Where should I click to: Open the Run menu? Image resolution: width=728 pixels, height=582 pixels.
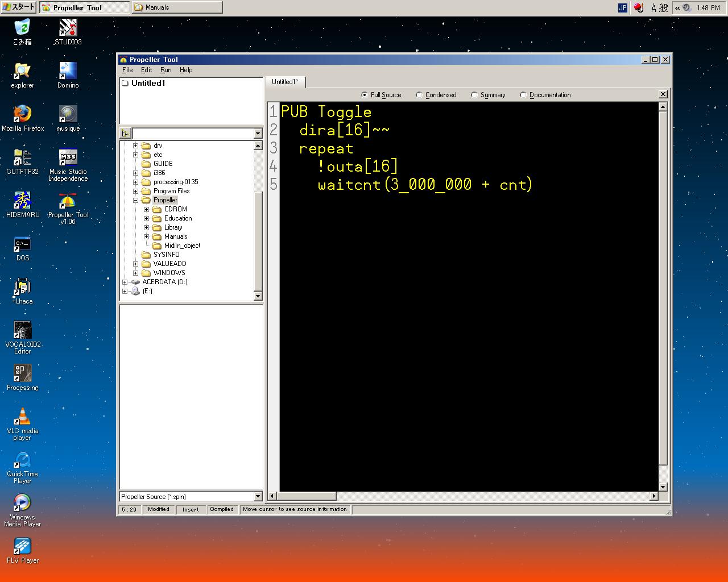(x=166, y=70)
